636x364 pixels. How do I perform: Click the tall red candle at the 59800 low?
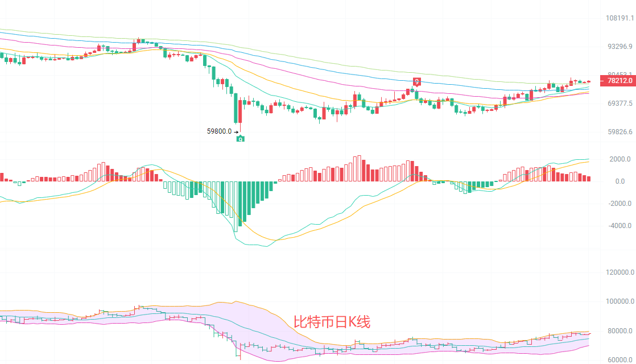[240, 111]
